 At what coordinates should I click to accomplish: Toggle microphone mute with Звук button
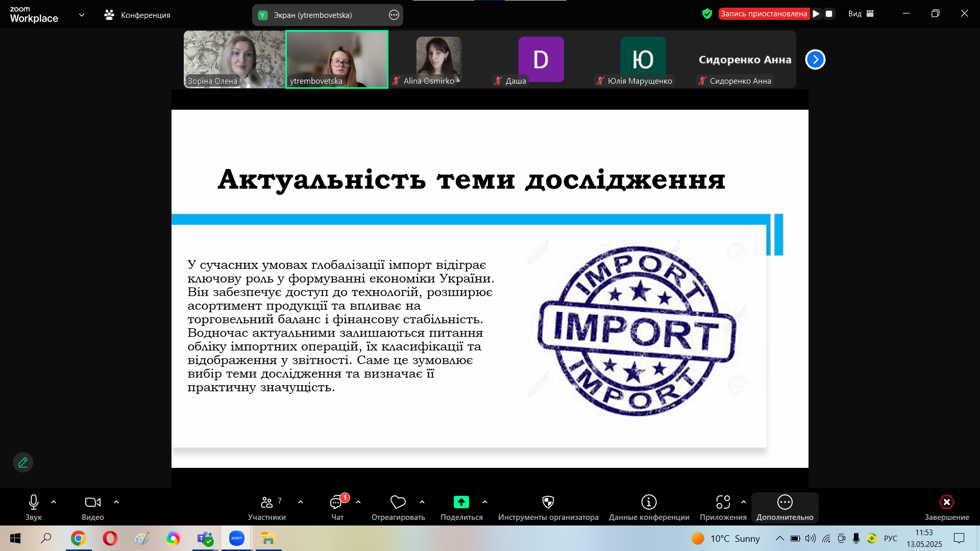34,503
